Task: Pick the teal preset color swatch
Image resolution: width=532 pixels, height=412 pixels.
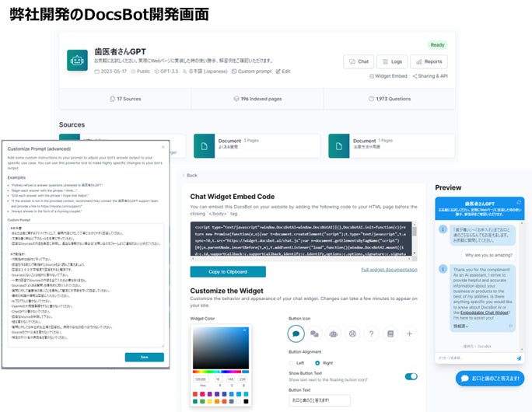Action: click(x=195, y=401)
